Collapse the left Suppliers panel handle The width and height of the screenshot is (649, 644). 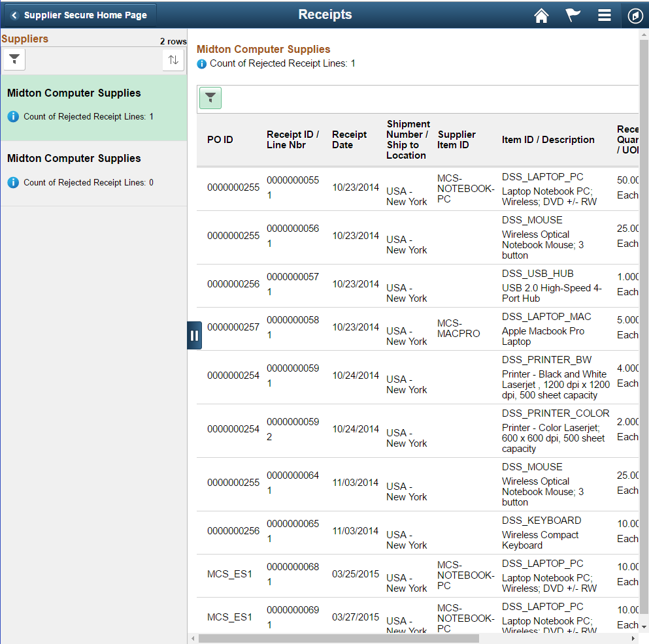194,336
